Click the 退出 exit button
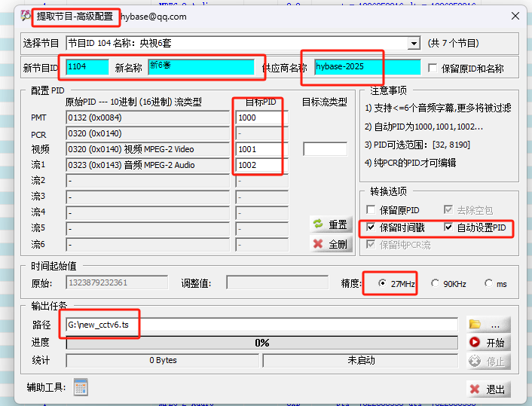Viewport: 532px width, 406px height. 487,389
